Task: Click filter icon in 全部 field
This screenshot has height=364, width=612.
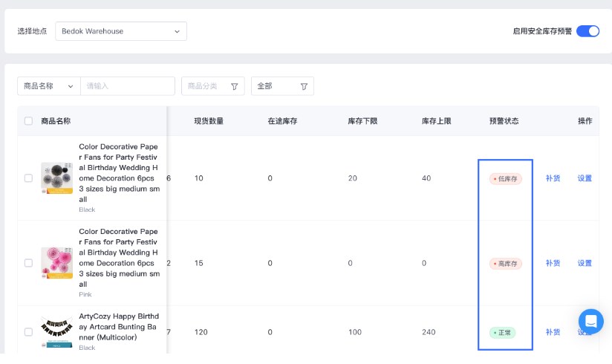Action: pyautogui.click(x=304, y=86)
